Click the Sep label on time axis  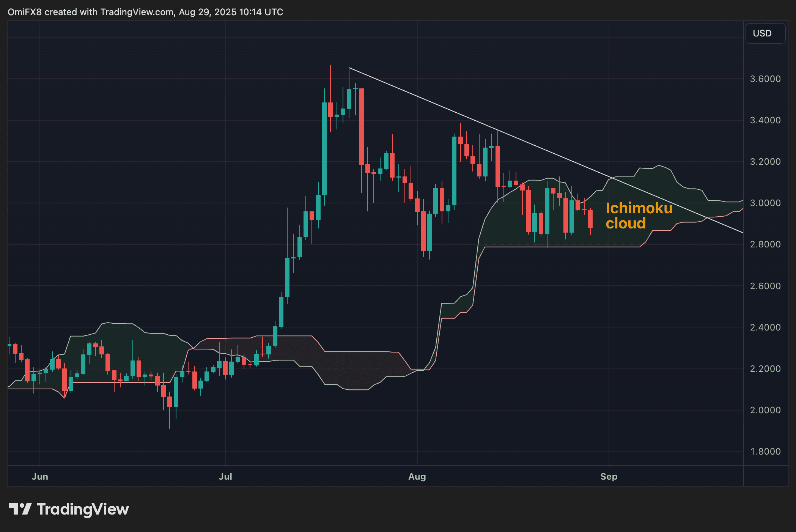609,477
